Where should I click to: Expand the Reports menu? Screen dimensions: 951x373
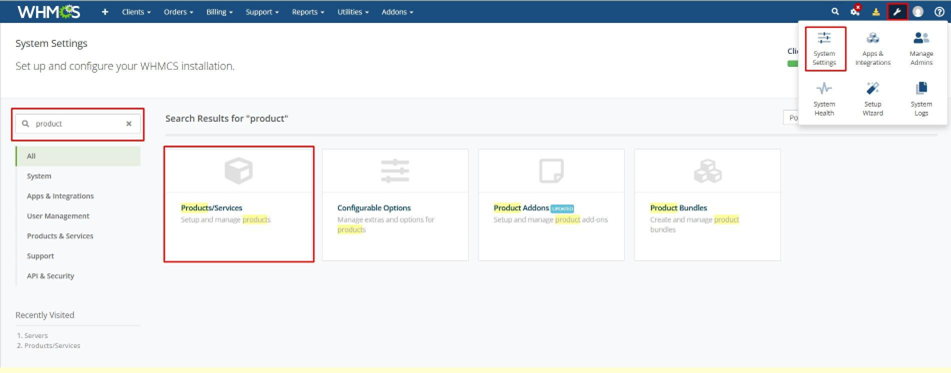(x=308, y=12)
